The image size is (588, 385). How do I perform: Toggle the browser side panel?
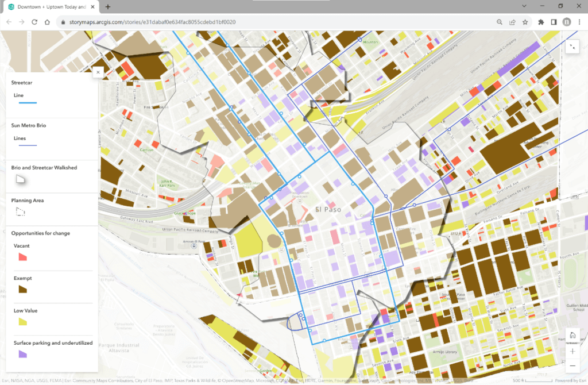[x=554, y=22]
